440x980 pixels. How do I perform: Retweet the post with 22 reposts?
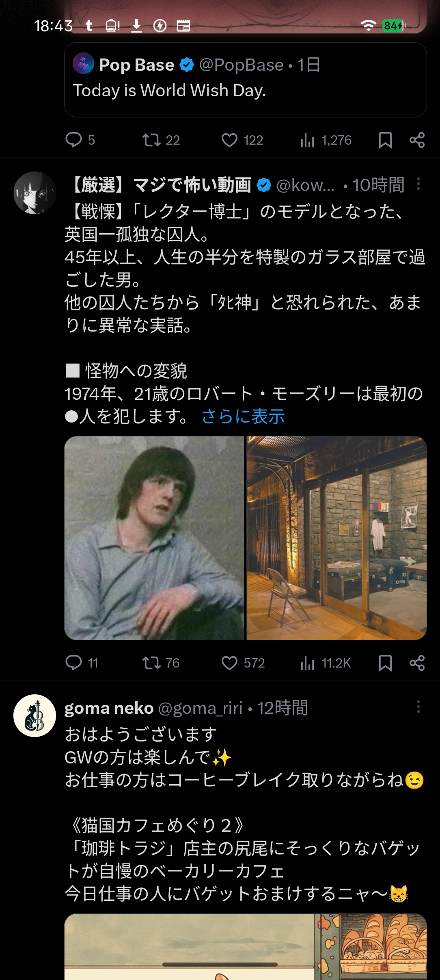(x=151, y=140)
